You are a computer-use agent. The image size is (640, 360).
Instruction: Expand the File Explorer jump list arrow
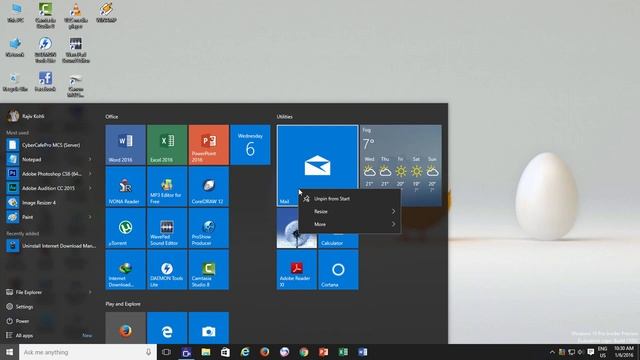[x=90, y=292]
